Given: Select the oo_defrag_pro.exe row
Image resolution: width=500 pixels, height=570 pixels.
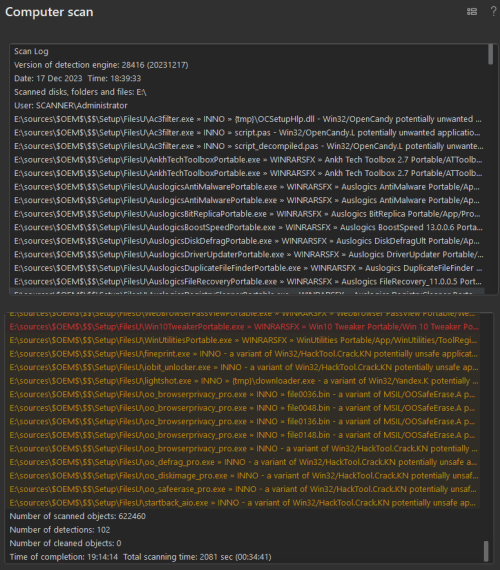Looking at the screenshot, I should [243, 462].
